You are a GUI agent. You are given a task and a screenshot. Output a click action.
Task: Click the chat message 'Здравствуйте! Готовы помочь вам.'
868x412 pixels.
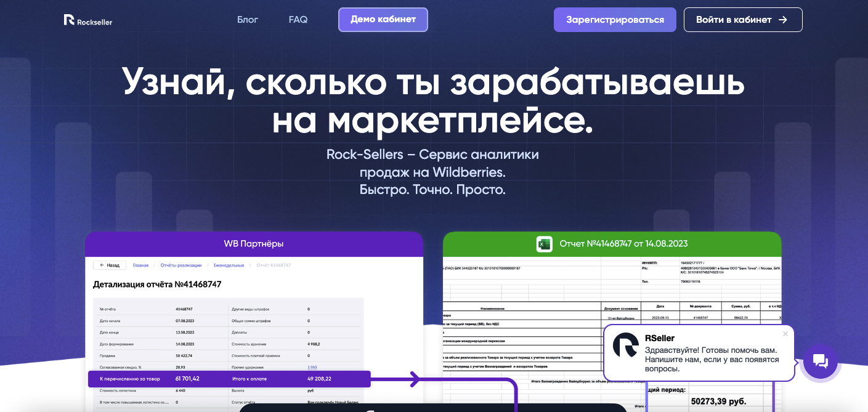pyautogui.click(x=710, y=350)
